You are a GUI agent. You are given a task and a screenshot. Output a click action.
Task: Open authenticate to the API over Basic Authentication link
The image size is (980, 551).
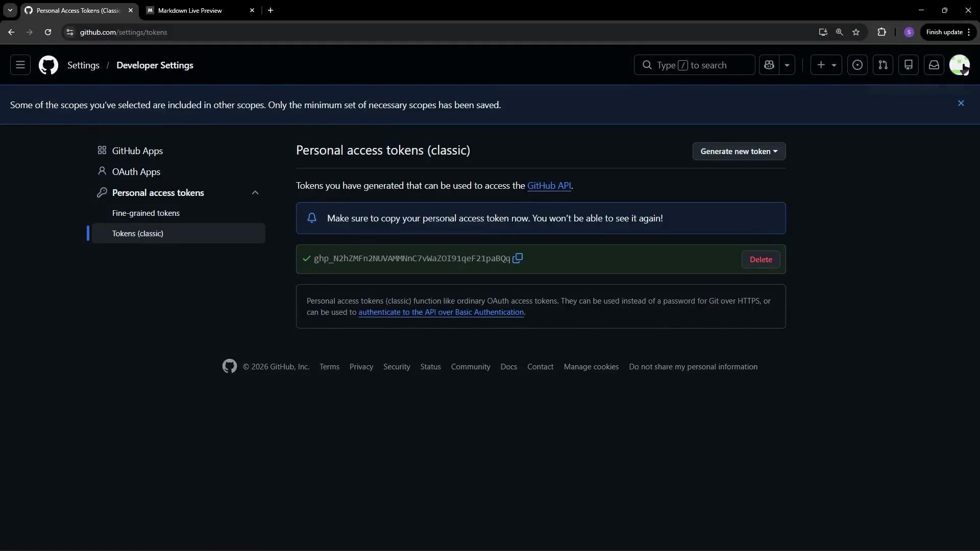[x=441, y=312]
